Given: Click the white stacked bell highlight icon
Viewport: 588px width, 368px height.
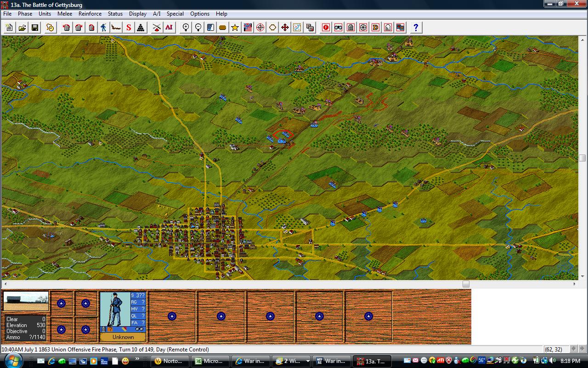Looking at the screenshot, I should pyautogui.click(x=388, y=28).
